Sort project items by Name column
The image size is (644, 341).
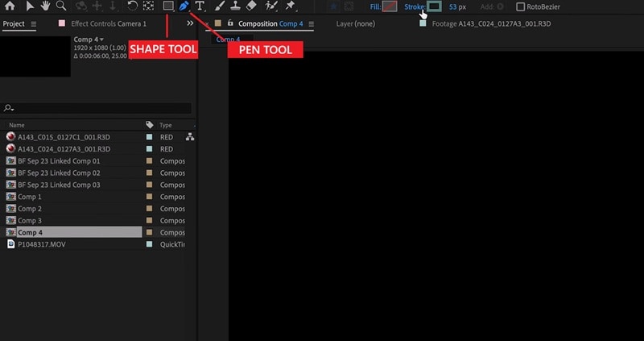17,125
